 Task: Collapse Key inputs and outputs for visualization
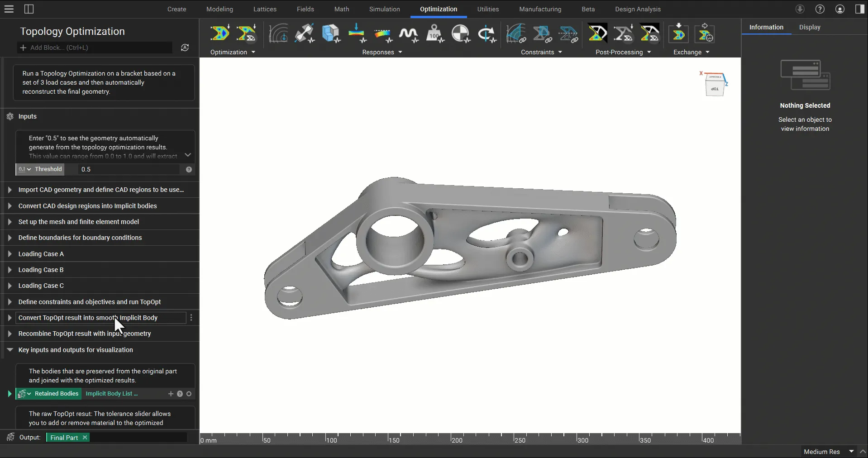coord(10,350)
